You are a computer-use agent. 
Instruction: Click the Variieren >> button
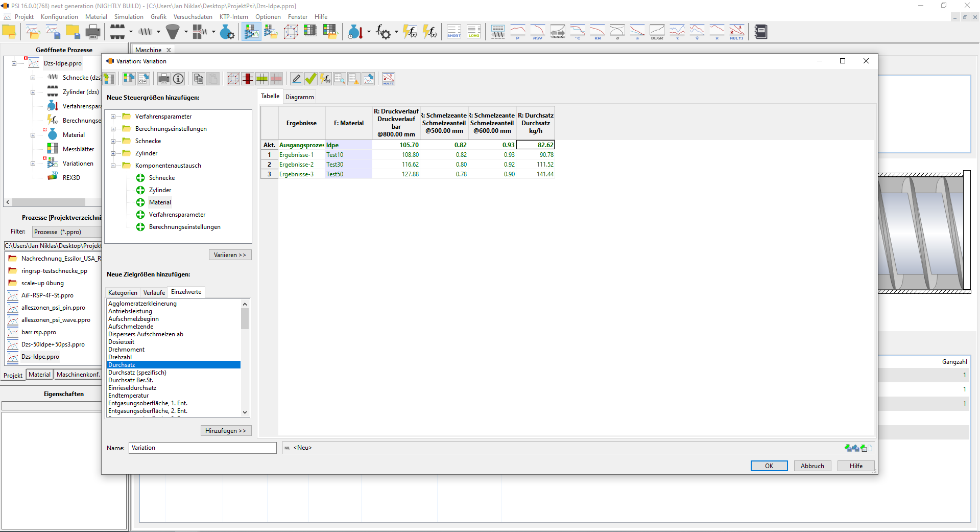(x=230, y=255)
